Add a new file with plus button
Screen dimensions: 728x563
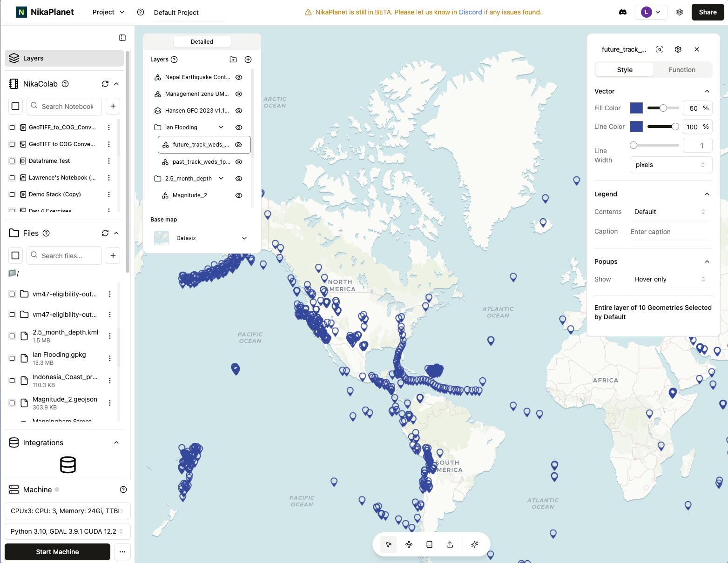tap(113, 255)
